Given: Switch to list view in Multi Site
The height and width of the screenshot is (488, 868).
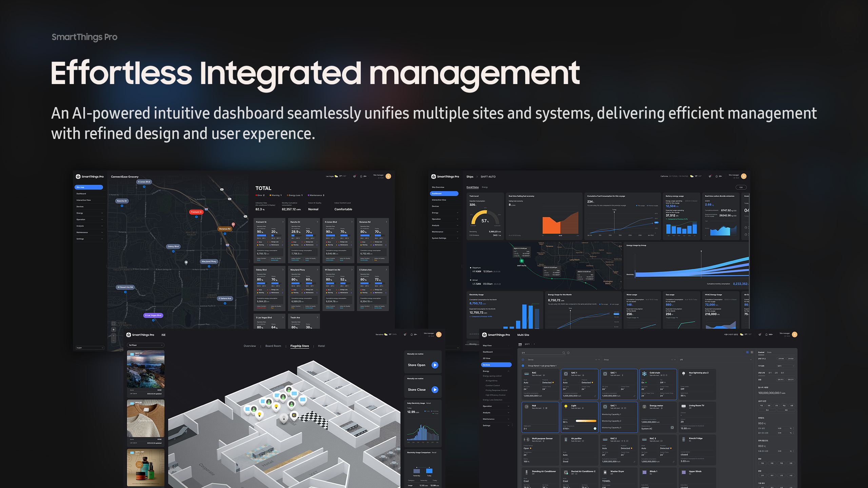Looking at the screenshot, I should [x=752, y=352].
